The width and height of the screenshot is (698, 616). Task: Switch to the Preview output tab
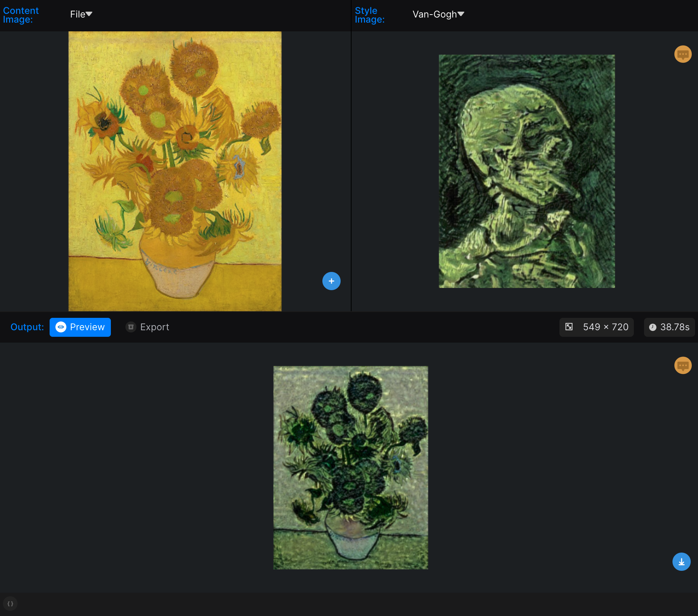[x=80, y=327]
